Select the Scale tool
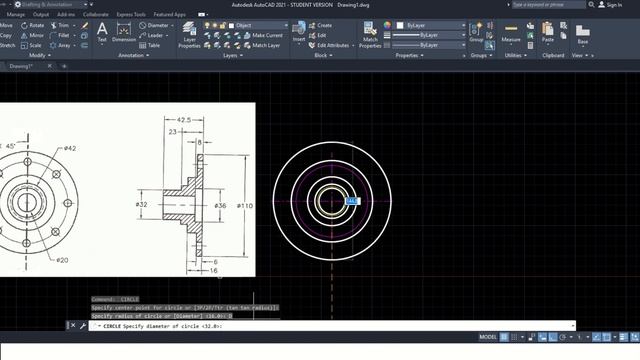The image size is (640, 360). [x=31, y=45]
